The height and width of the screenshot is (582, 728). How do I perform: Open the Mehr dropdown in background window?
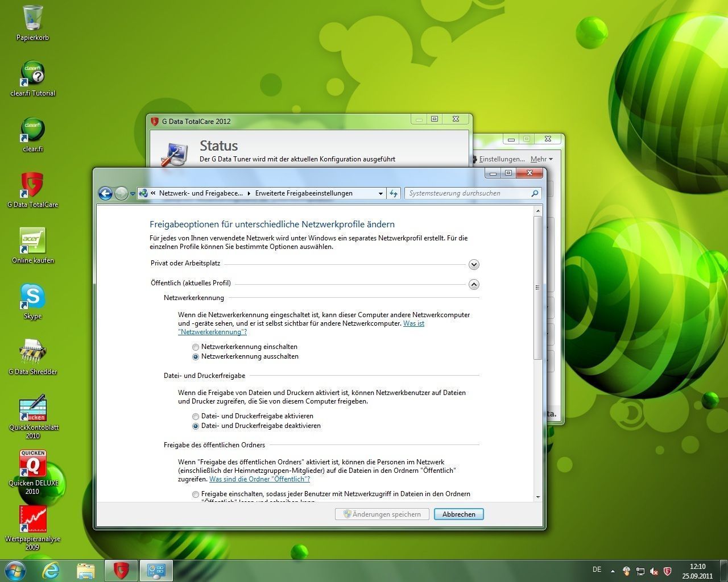click(x=541, y=159)
